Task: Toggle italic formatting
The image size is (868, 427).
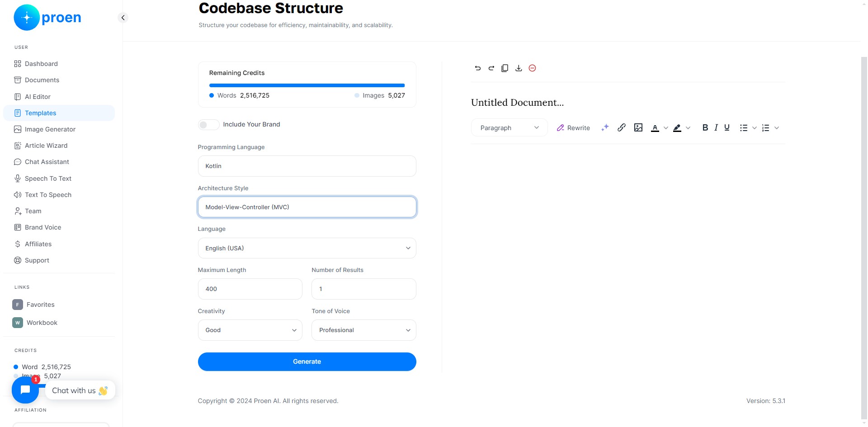Action: (x=716, y=128)
